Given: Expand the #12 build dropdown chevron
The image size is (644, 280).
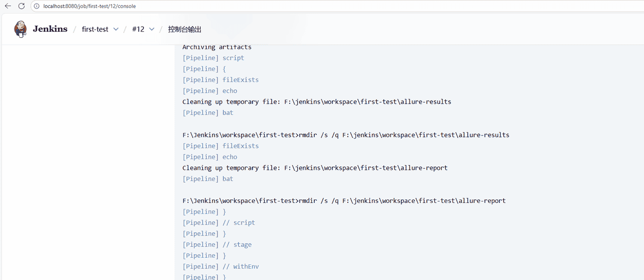Looking at the screenshot, I should (151, 29).
